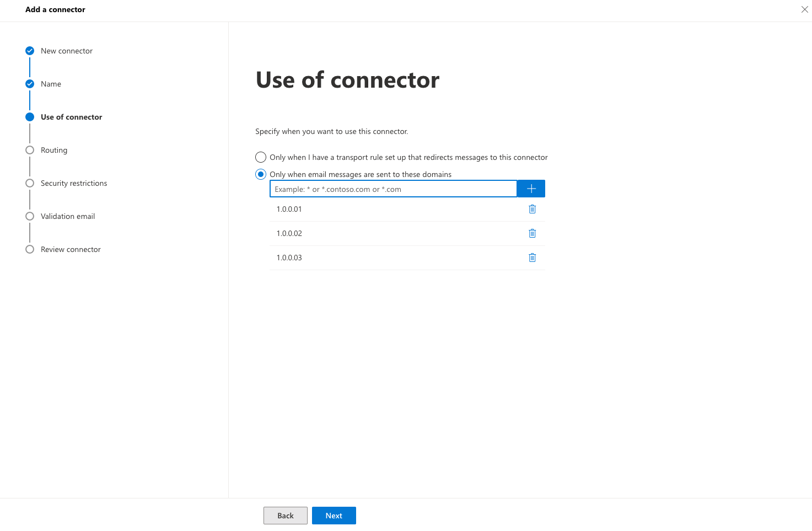Close the Add a connector wizard
812x531 pixels.
[x=804, y=9]
